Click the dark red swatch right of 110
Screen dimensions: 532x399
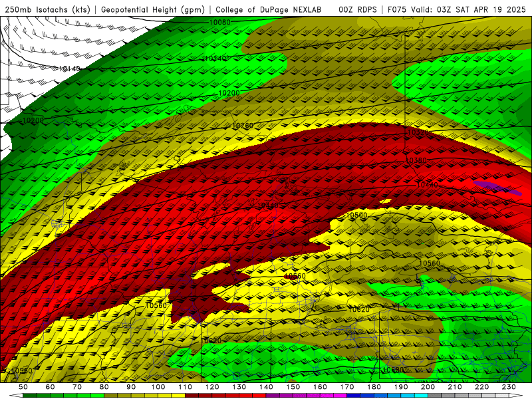(x=192, y=396)
